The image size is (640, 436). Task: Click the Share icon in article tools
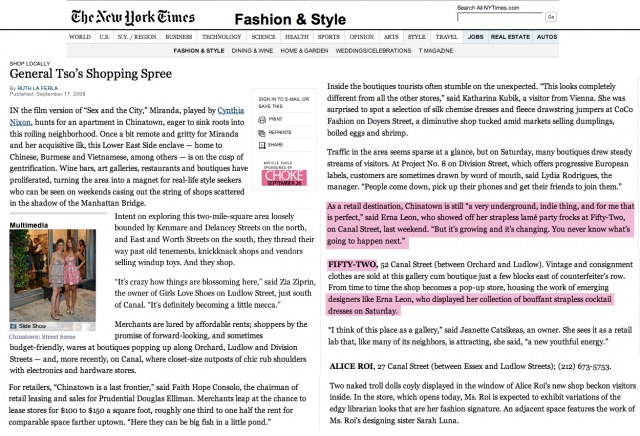pyautogui.click(x=262, y=145)
